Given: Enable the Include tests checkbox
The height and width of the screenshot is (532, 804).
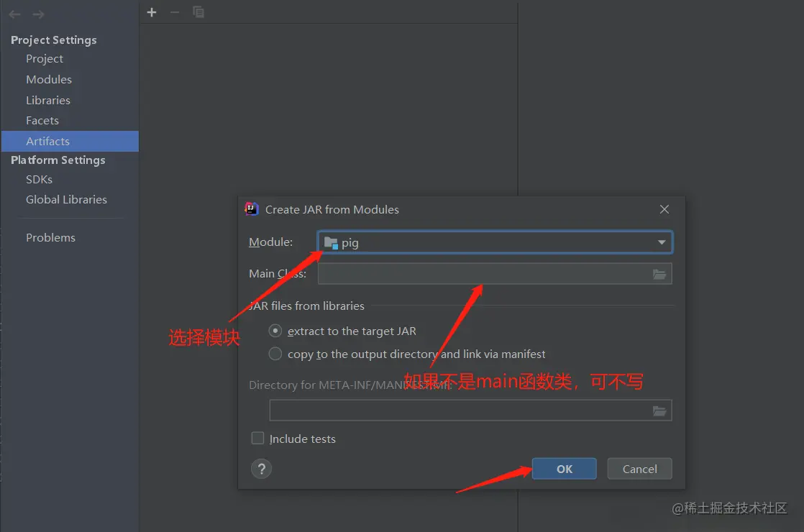Looking at the screenshot, I should pyautogui.click(x=257, y=439).
